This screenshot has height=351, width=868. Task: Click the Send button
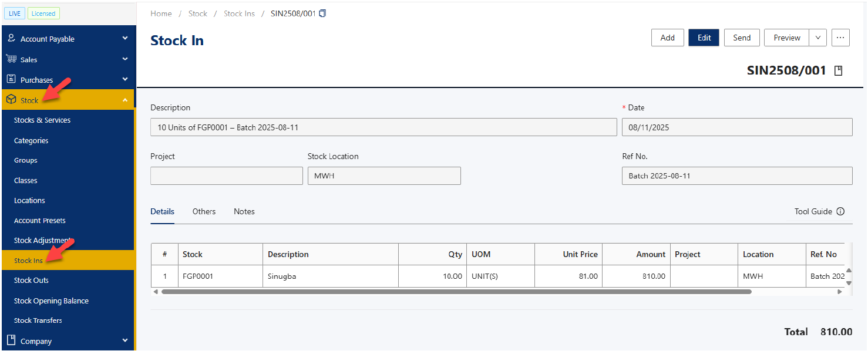(742, 38)
